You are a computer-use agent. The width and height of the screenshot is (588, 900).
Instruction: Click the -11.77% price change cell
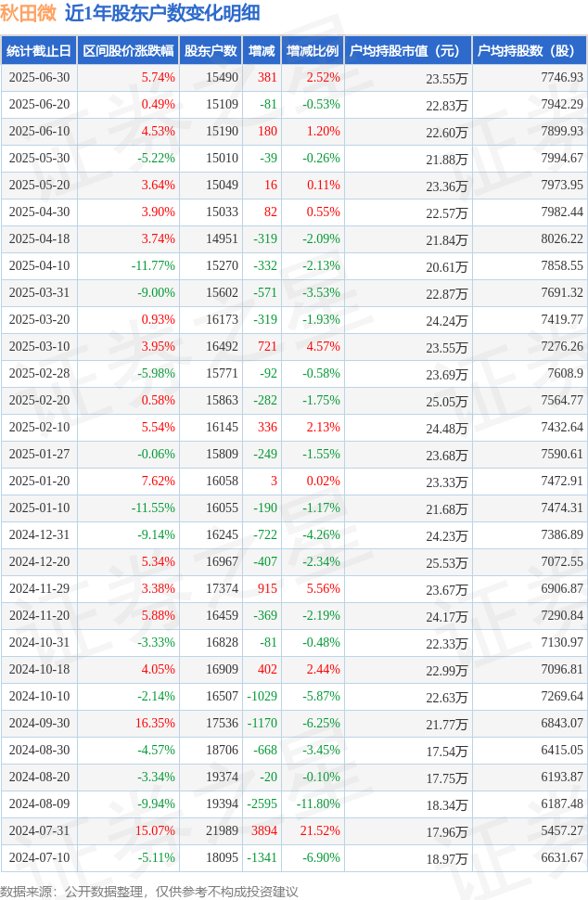[x=153, y=265]
